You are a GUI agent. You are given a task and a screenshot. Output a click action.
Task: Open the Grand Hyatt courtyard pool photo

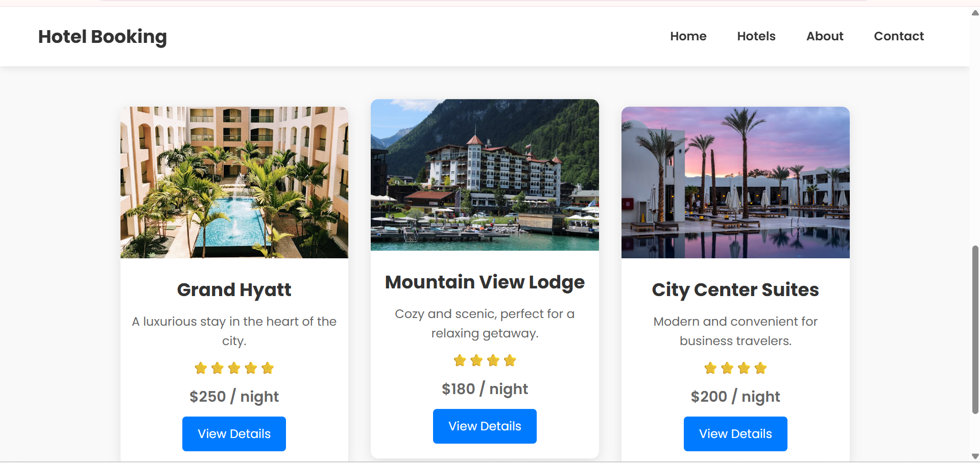point(234,182)
